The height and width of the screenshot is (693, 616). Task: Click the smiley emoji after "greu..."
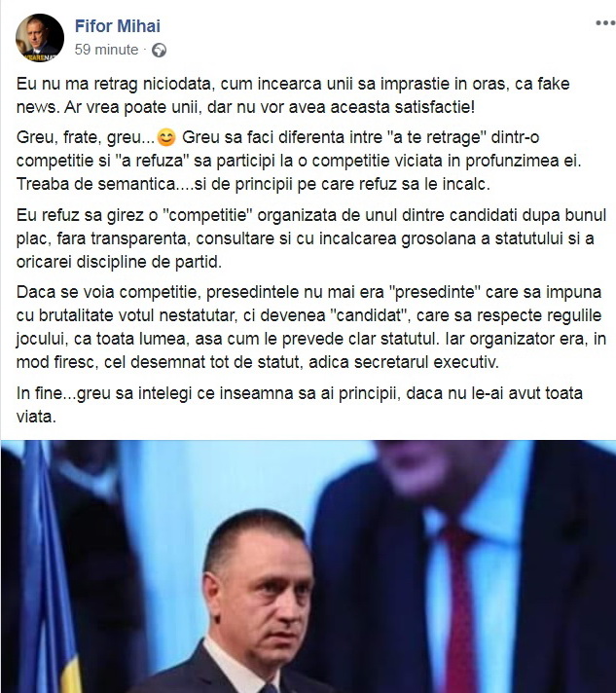(x=166, y=137)
